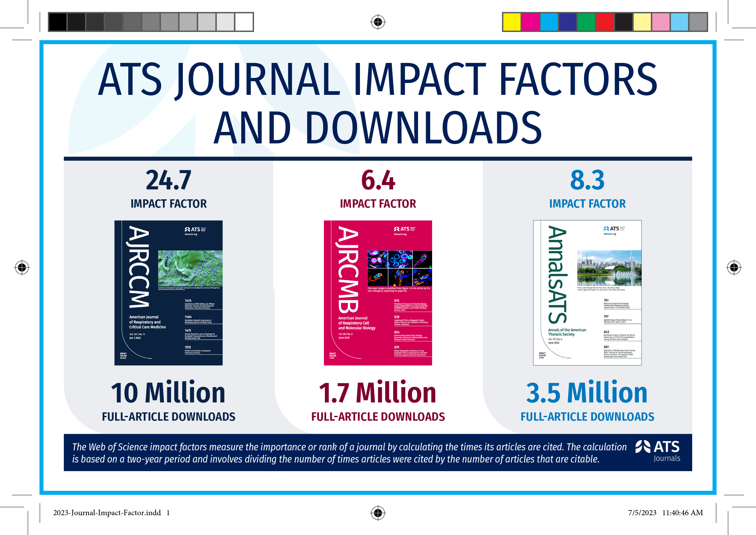This screenshot has height=535, width=756.
Task: Click the "10 Million" downloads figure
Action: coord(168,392)
